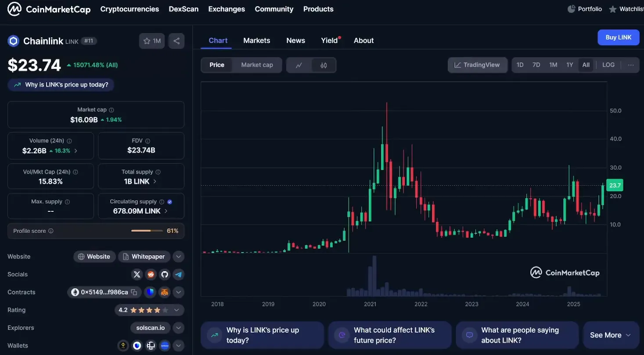The image size is (644, 355).
Task: Toggle LOG scale on chart
Action: 608,65
